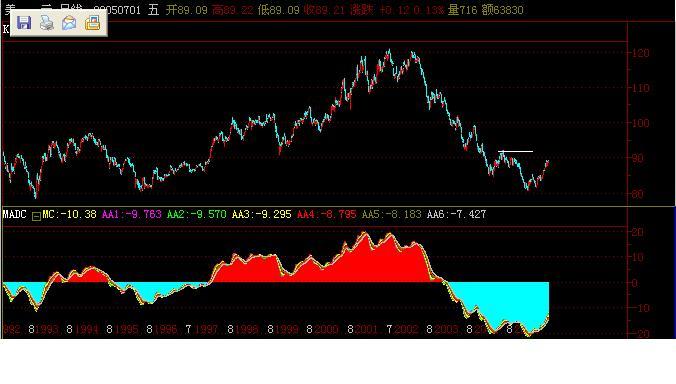Click the 开89.09 opening price text

click(x=187, y=10)
